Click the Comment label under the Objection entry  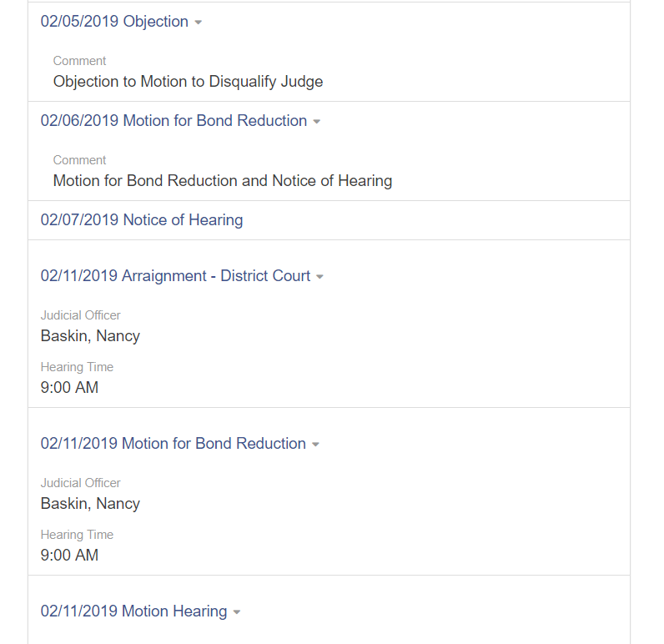click(79, 61)
